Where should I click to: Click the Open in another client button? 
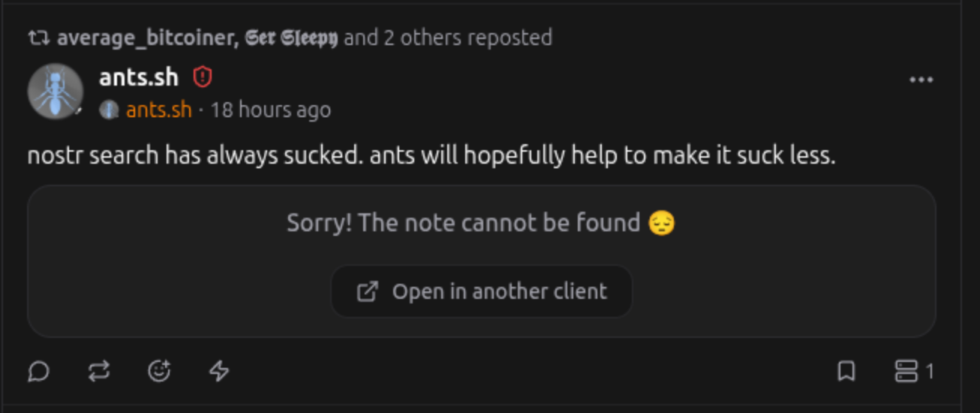(482, 291)
